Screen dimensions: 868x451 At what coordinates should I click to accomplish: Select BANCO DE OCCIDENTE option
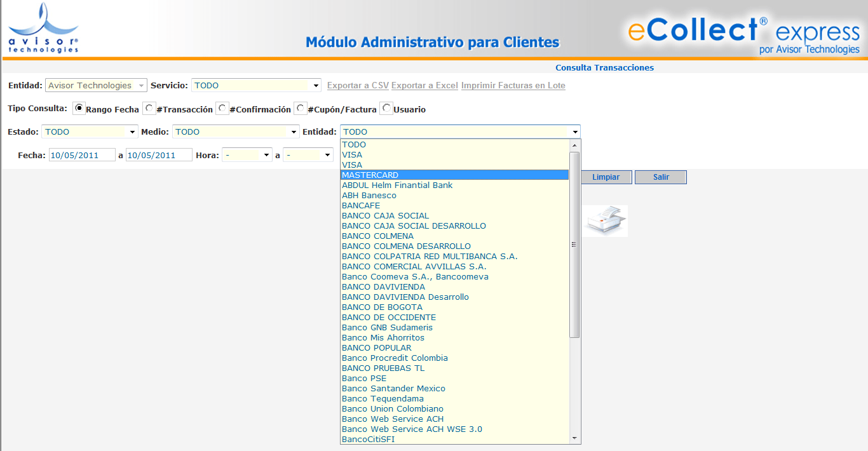pos(455,317)
